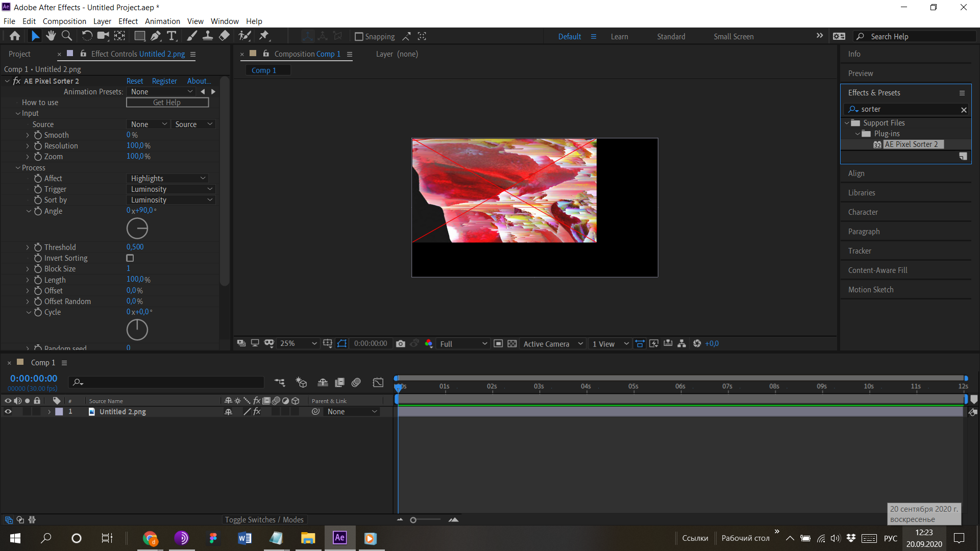Adjust the Angle dial control
This screenshot has height=551, width=980.
tap(137, 229)
